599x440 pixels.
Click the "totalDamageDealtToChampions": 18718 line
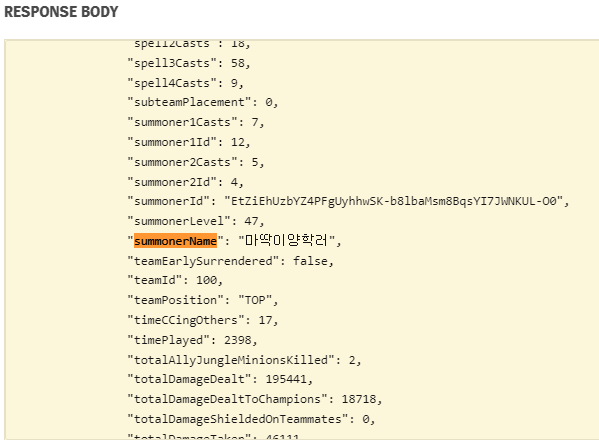[x=254, y=399]
